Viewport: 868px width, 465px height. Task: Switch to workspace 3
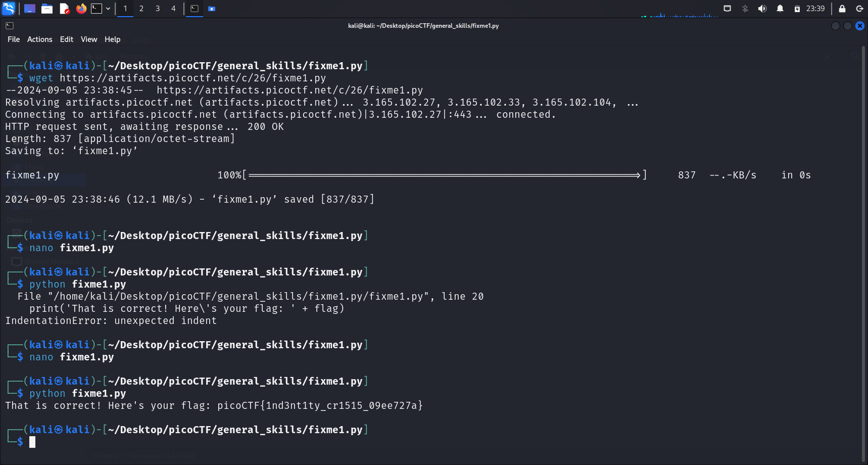(x=158, y=9)
